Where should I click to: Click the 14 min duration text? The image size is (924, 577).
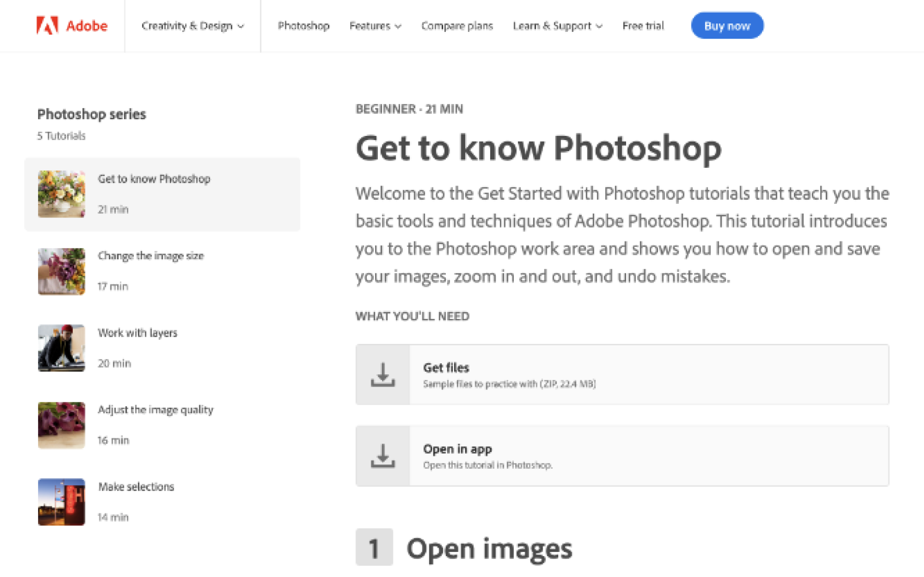113,517
